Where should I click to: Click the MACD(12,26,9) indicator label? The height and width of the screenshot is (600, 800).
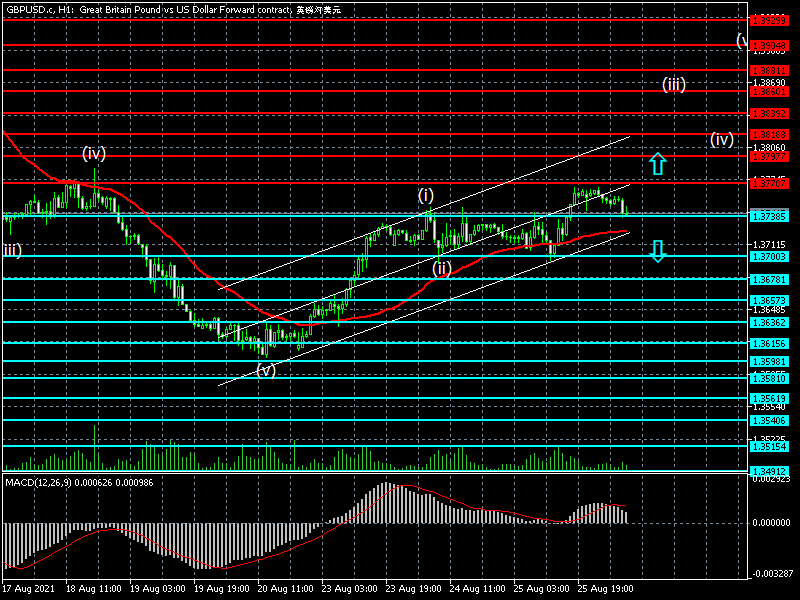63,483
